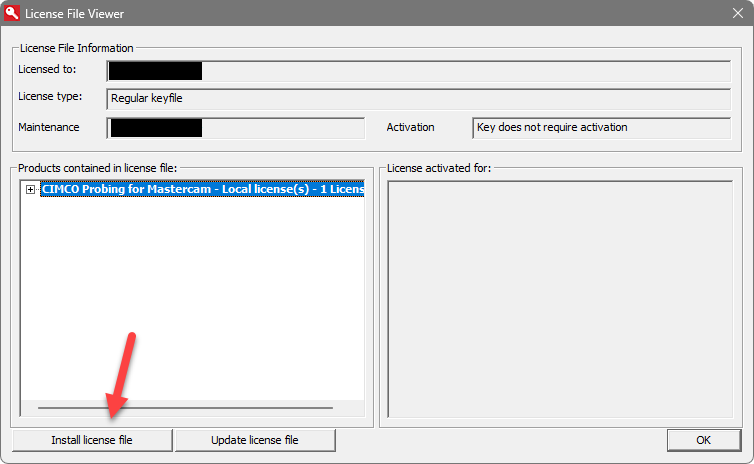Click inside the License activated for list

coord(560,299)
